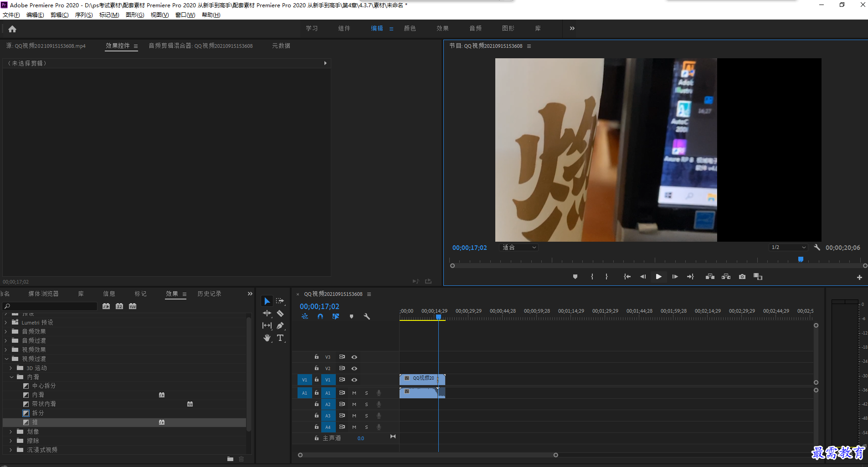868x467 pixels.
Task: Switch to 音频 workspace tab
Action: pyautogui.click(x=476, y=28)
